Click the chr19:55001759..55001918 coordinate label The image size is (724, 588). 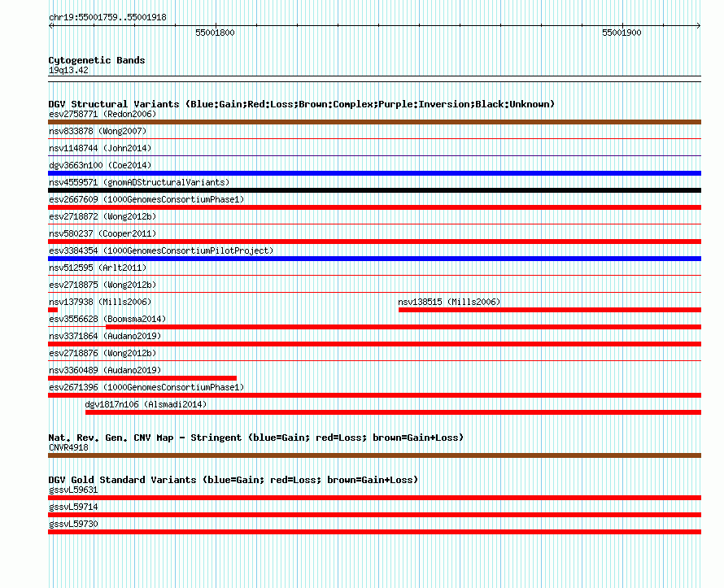pos(107,17)
